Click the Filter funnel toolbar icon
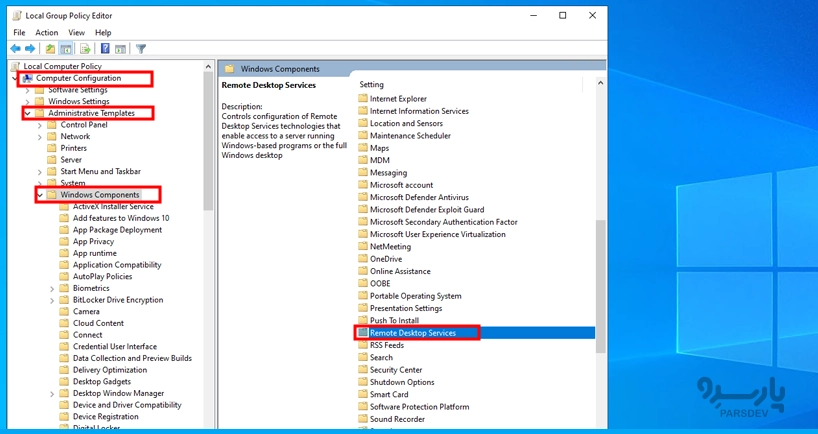 click(x=141, y=48)
